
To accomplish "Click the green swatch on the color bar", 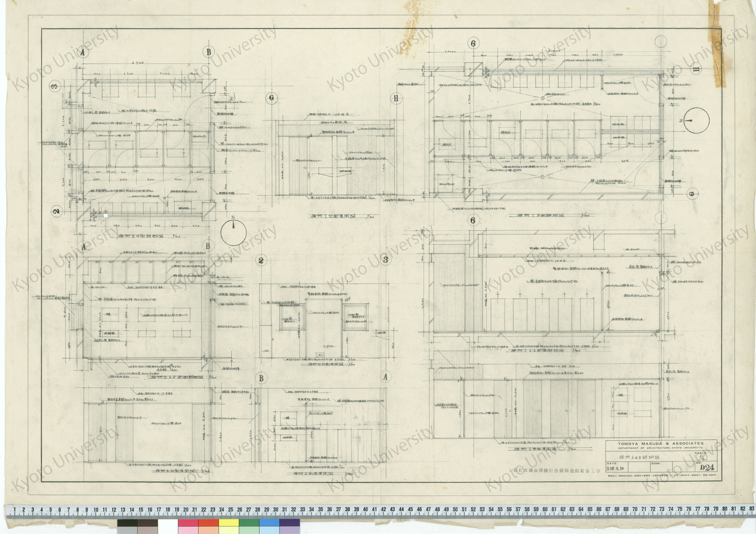I will coord(249,523).
